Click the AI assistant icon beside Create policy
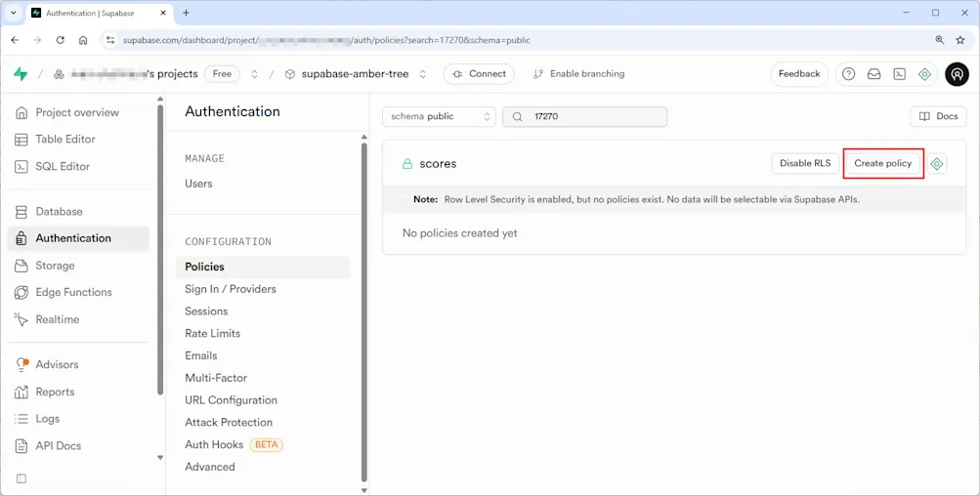Screen dimensions: 980x496 [936, 164]
